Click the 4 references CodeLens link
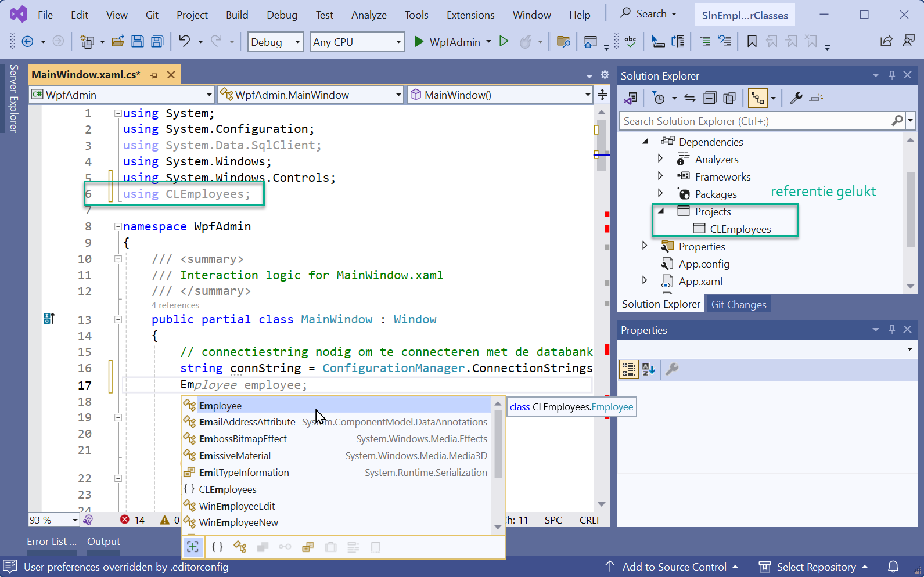 (175, 305)
